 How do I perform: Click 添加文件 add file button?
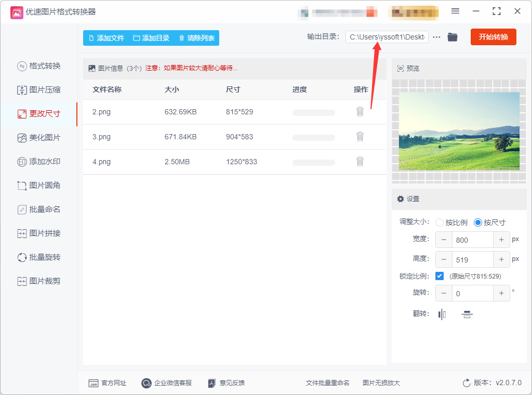(x=106, y=38)
